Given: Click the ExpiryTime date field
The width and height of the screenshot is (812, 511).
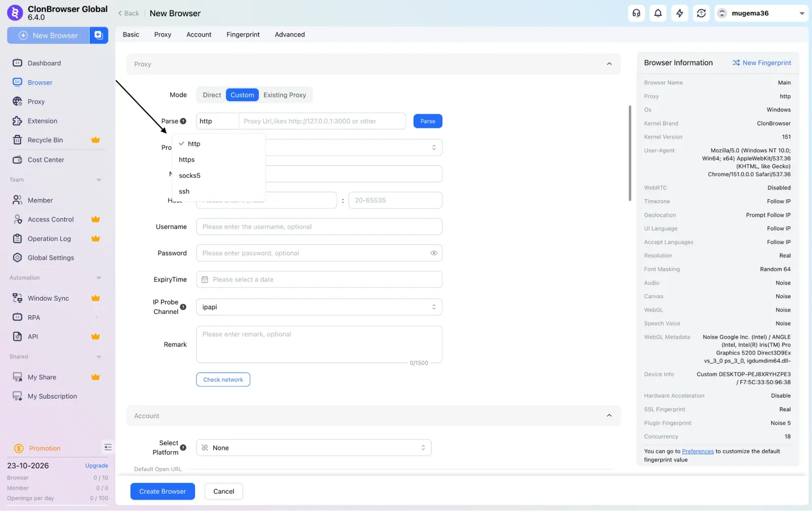Looking at the screenshot, I should [x=319, y=279].
